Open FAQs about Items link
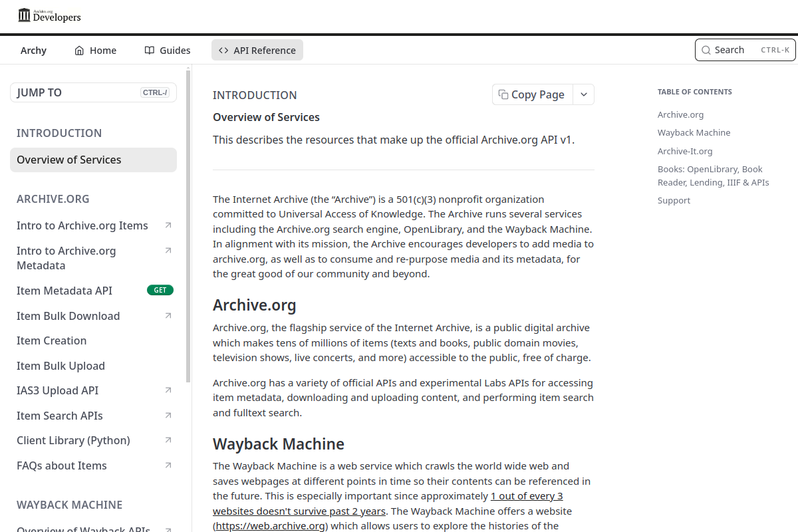 93,465
